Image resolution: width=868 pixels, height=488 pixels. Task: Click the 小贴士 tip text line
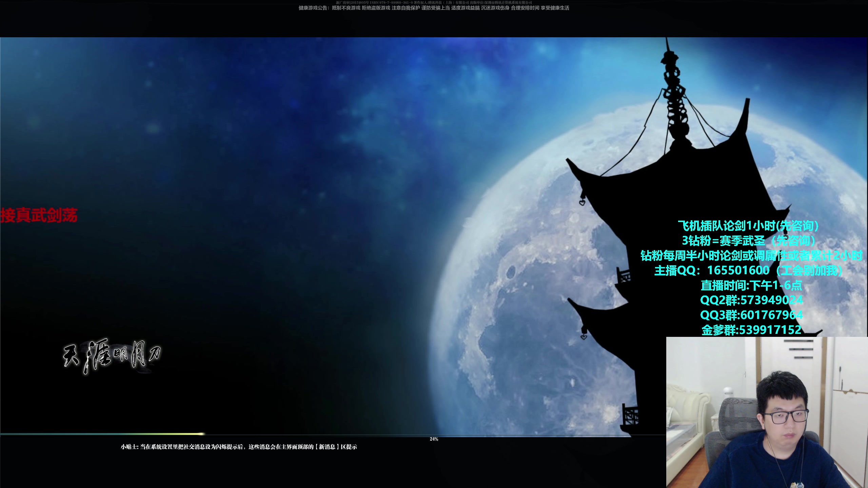pos(239,447)
